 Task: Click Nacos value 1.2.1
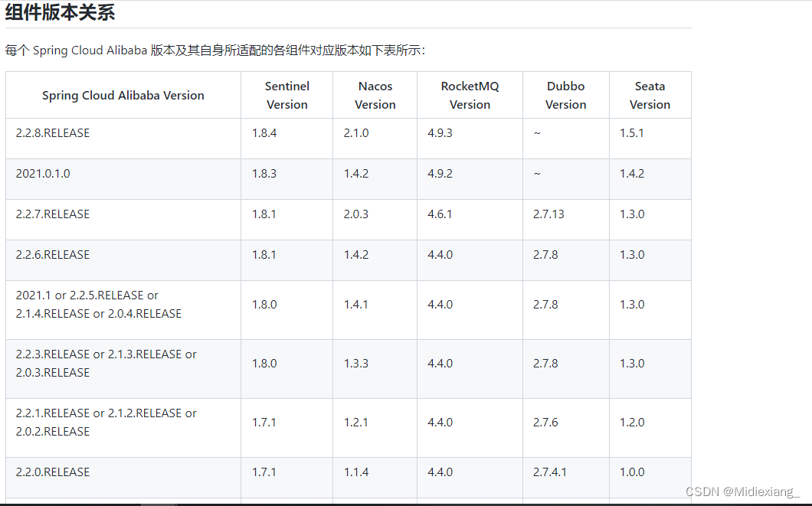pyautogui.click(x=356, y=423)
